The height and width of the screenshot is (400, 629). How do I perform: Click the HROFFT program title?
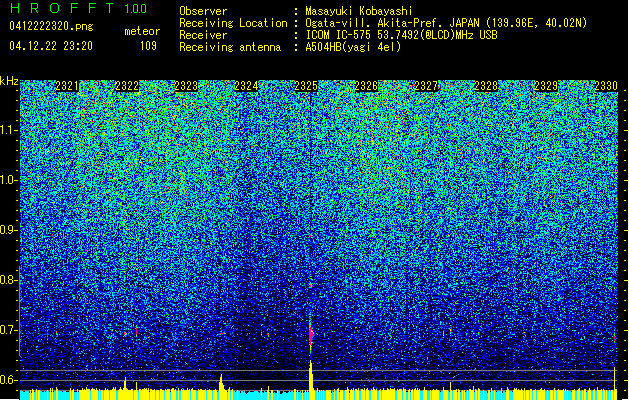[63, 8]
